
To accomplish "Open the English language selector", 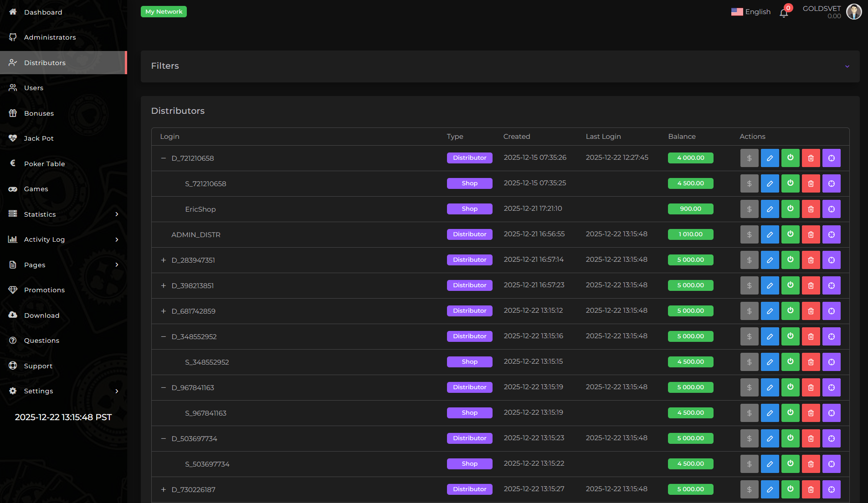I will (x=751, y=12).
